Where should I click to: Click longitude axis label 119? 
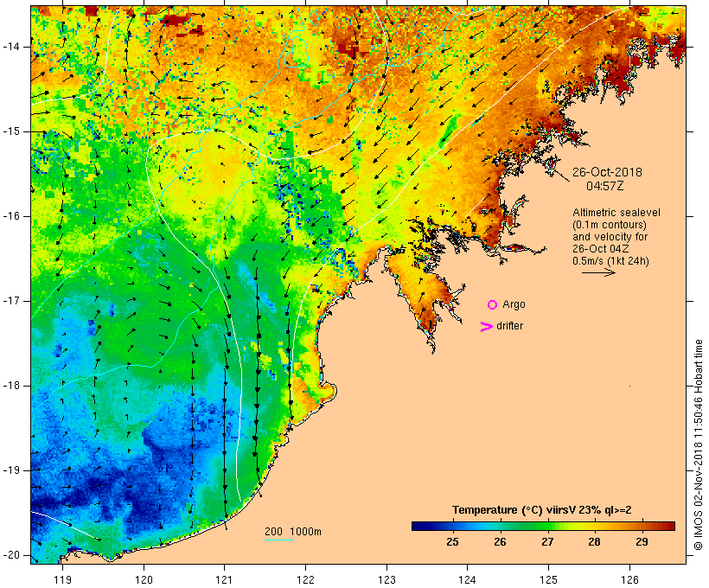coord(63,579)
